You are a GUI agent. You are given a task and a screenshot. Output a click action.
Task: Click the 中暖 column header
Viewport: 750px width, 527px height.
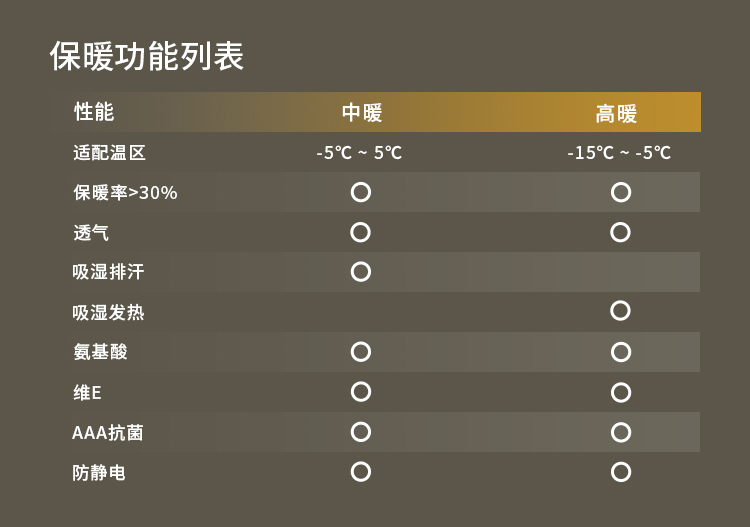(362, 113)
